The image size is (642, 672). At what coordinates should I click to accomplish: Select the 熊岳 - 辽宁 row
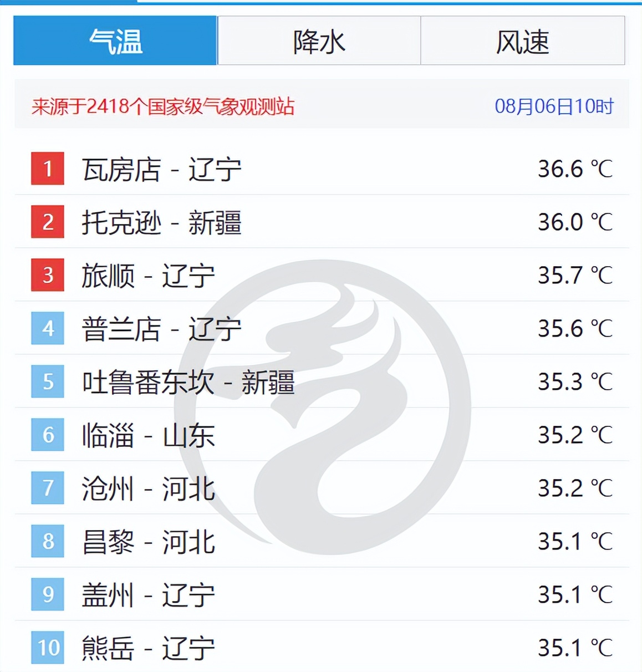click(322, 646)
